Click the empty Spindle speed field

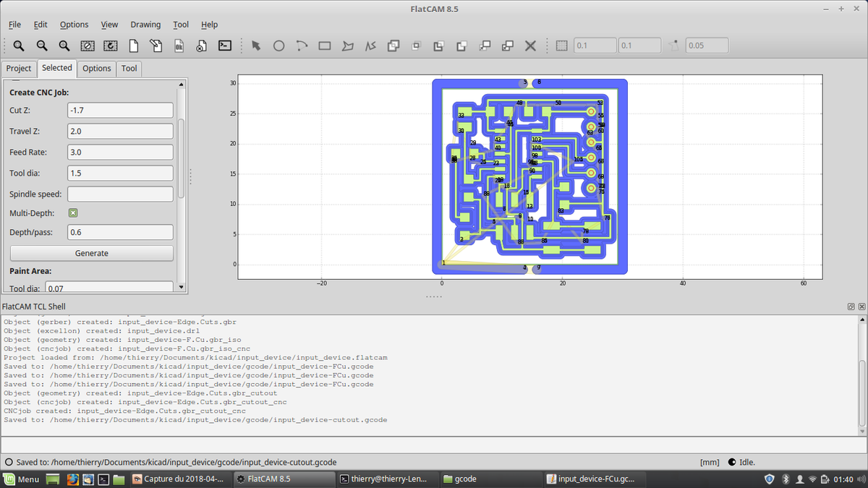120,194
